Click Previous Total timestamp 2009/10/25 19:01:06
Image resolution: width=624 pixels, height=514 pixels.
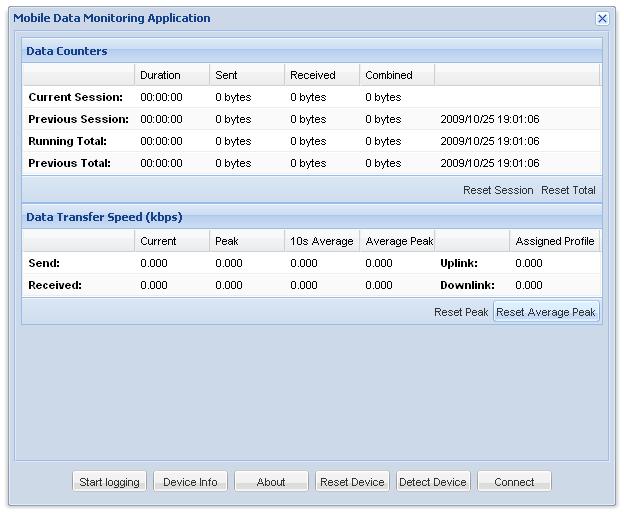[489, 163]
